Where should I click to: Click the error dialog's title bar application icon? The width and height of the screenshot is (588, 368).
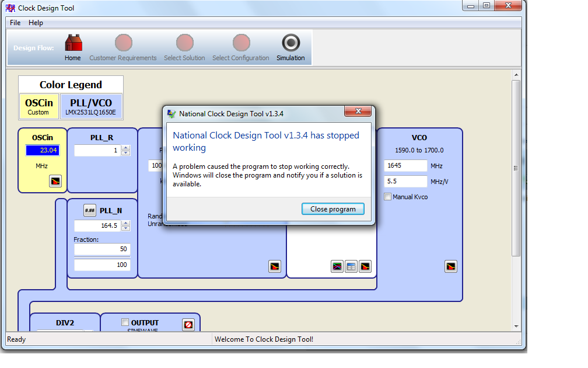point(171,114)
